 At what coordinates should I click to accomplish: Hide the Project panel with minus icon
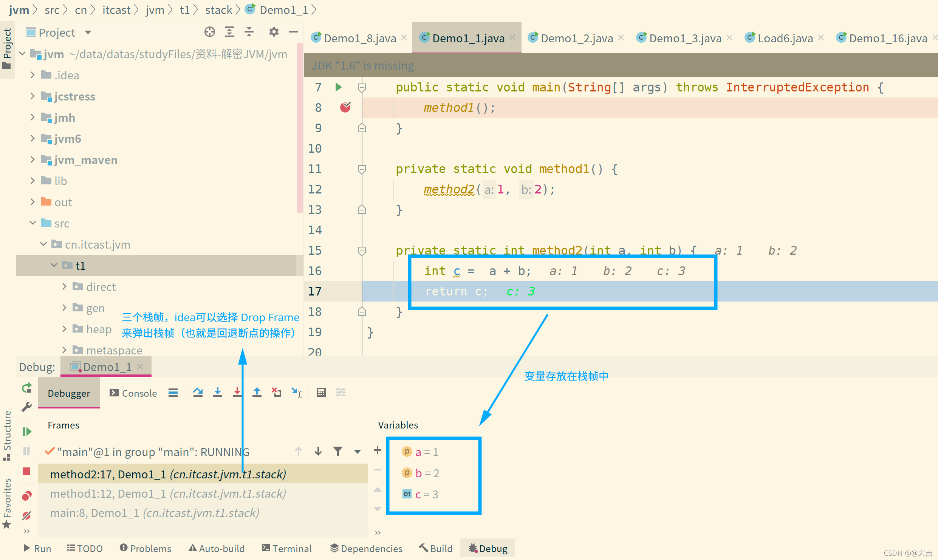(294, 32)
